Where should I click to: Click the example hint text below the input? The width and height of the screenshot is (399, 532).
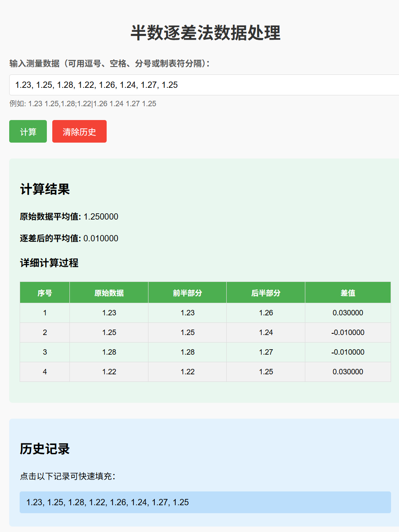(82, 104)
